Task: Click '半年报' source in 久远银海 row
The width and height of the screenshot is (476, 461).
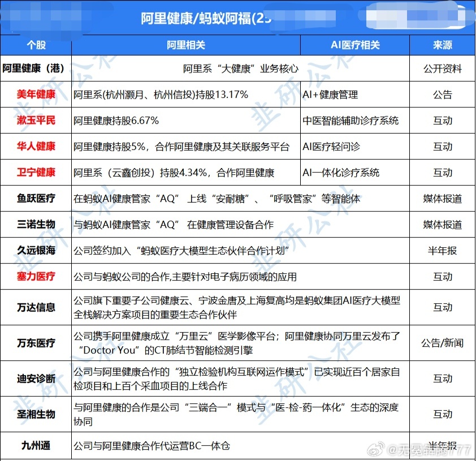Action: click(442, 250)
